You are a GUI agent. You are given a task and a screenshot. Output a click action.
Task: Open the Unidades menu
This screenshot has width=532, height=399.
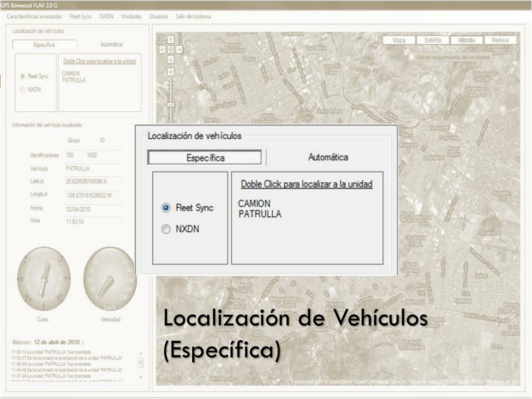131,16
